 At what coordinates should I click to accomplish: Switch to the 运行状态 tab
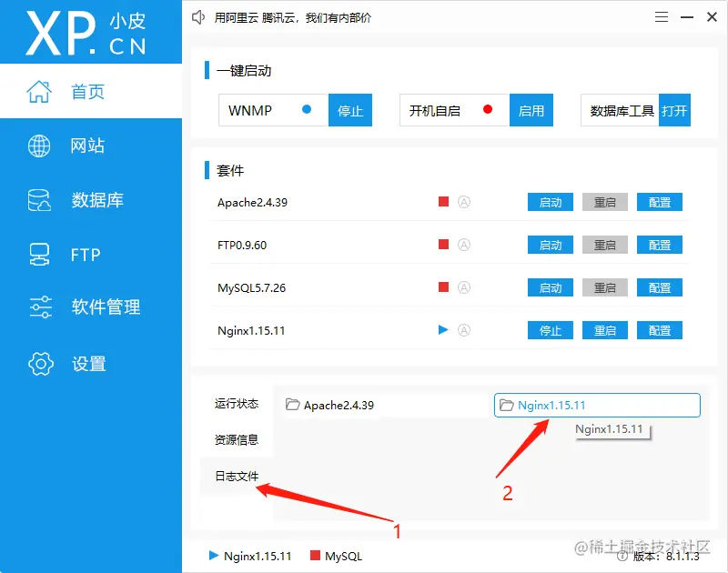[237, 403]
